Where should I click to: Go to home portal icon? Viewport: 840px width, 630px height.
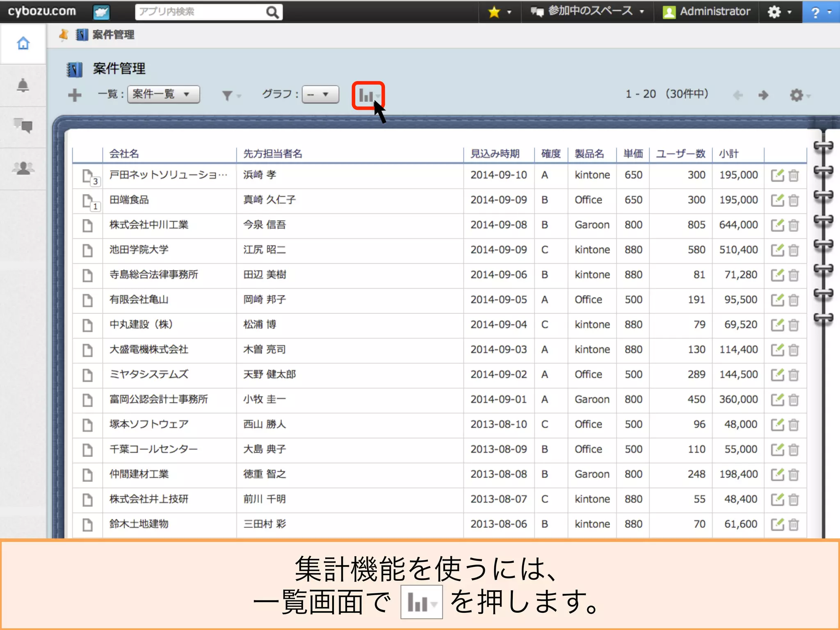[x=23, y=43]
